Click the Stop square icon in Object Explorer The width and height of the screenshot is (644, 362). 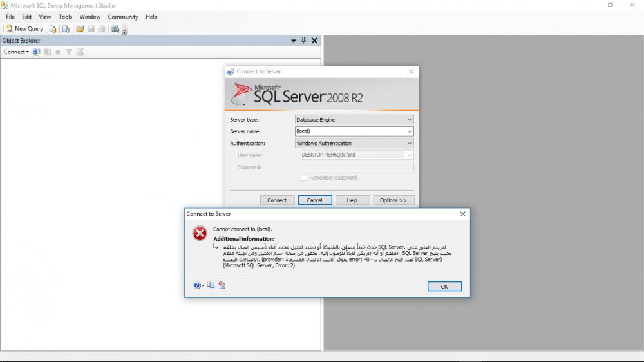pyautogui.click(x=58, y=52)
